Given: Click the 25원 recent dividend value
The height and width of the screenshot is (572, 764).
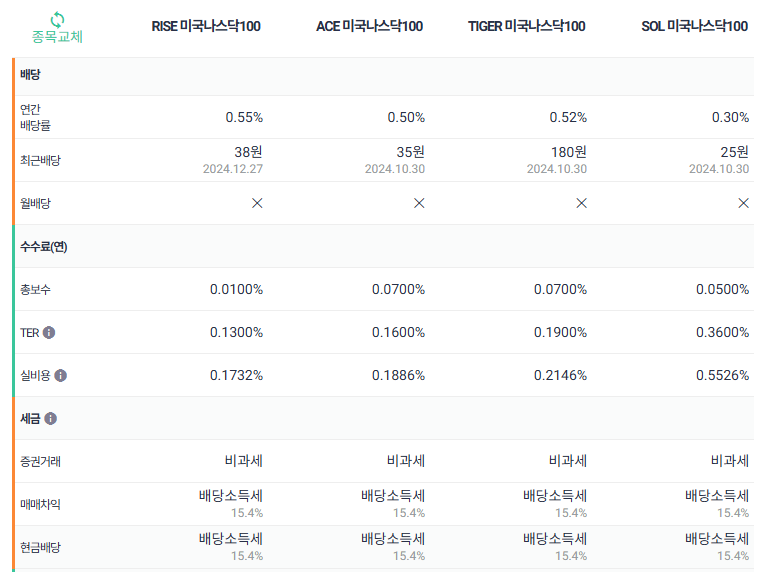Looking at the screenshot, I should (x=735, y=152).
